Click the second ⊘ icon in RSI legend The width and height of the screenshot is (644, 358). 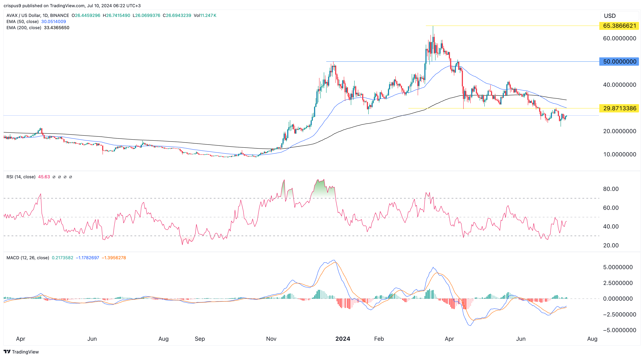(59, 177)
